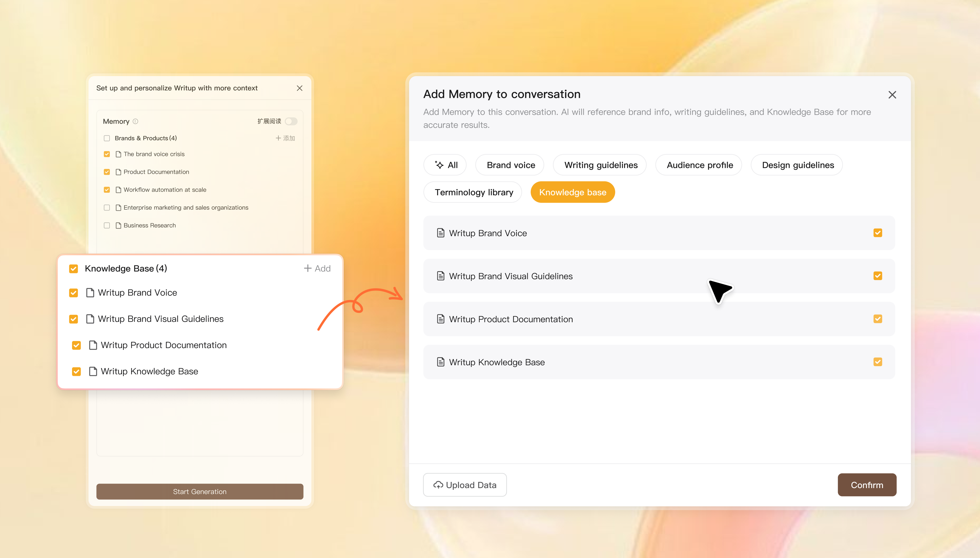Viewport: 980px width, 558px height.
Task: Select the Audience profile filter tab
Action: 699,165
